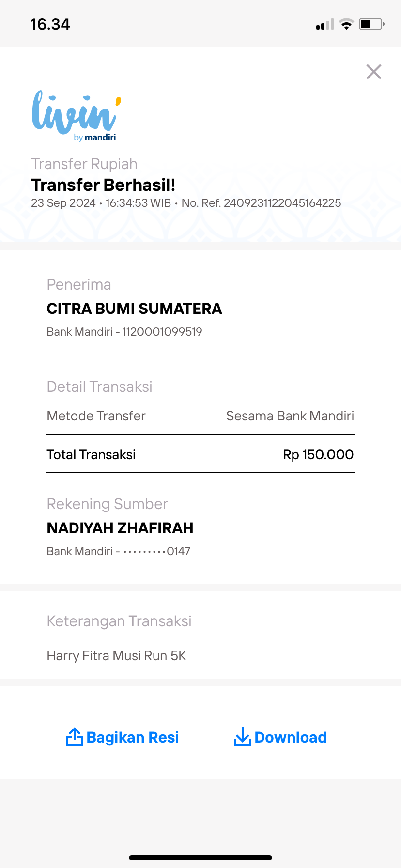Tap the reference number 2409231122045164225
Screen dimensions: 401x868
pyautogui.click(x=282, y=203)
